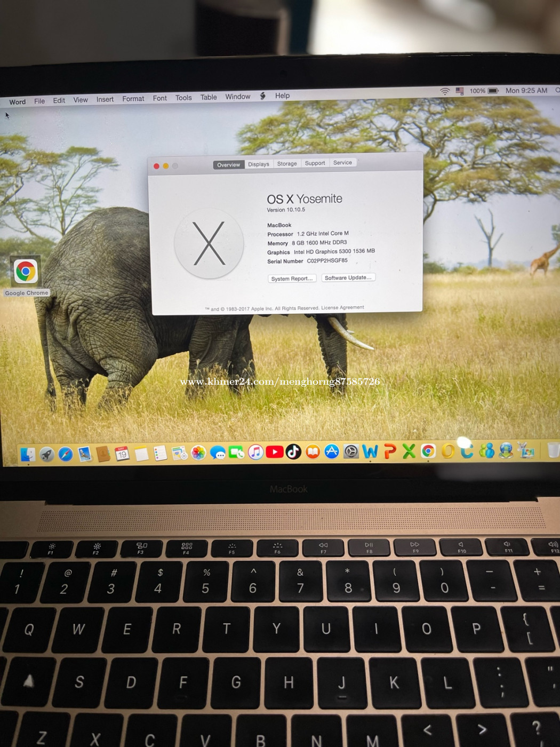Viewport: 560px width, 747px height.
Task: Open TikTok icon in Dock
Action: coord(293,452)
